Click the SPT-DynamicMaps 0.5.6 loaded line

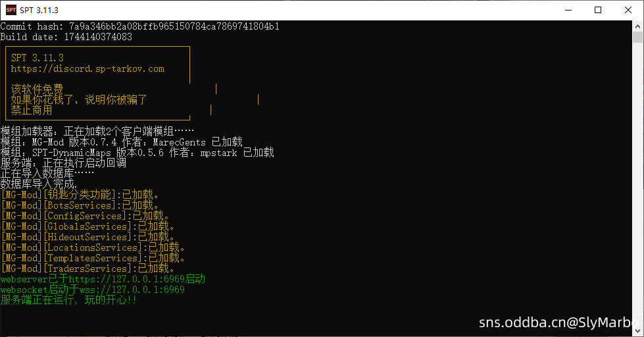(137, 153)
